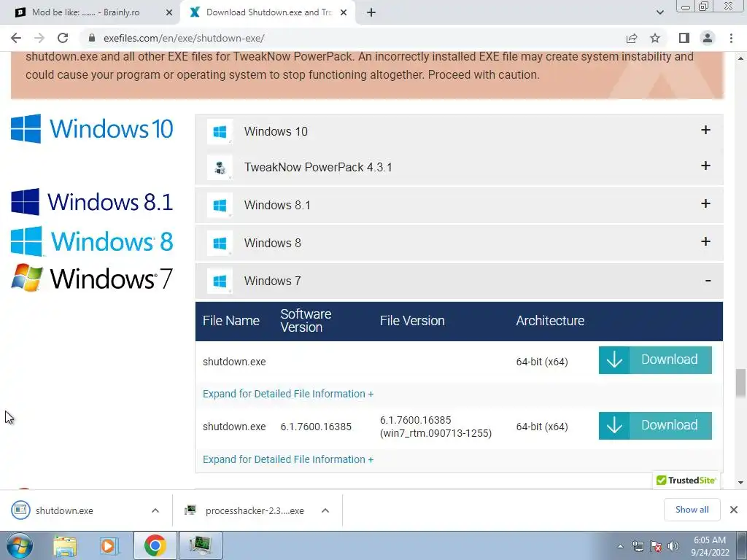
Task: Reload the exefiles page
Action: [63, 38]
